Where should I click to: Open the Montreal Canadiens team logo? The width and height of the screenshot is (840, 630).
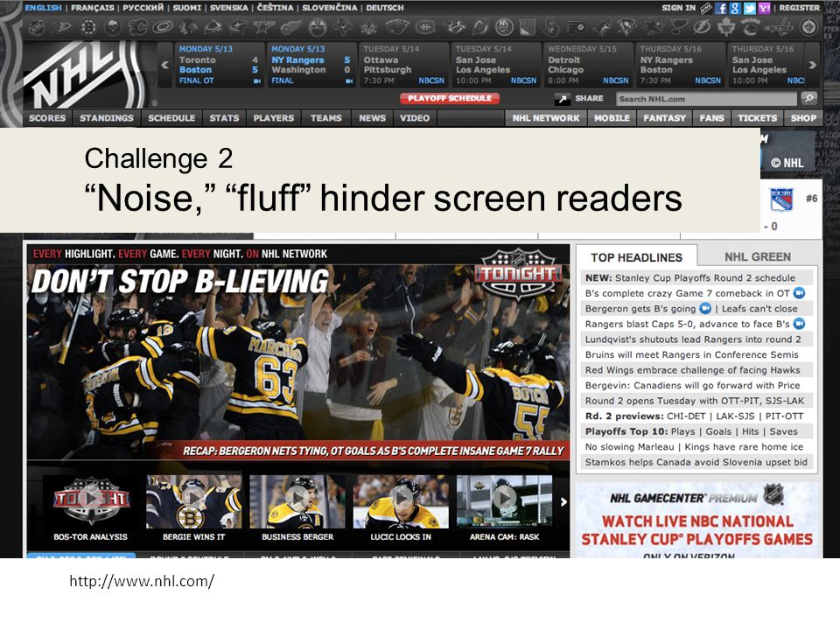coord(426,27)
